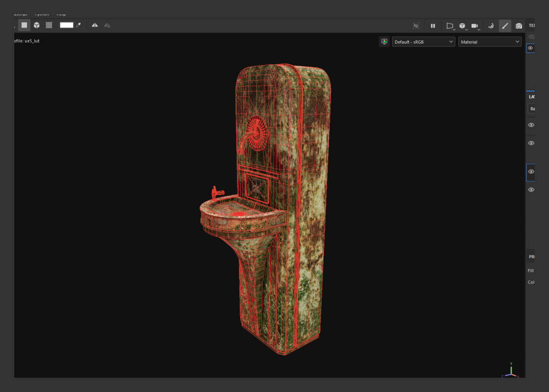Open the Default - sRGB color profile dropdown
The width and height of the screenshot is (549, 392).
pos(423,42)
